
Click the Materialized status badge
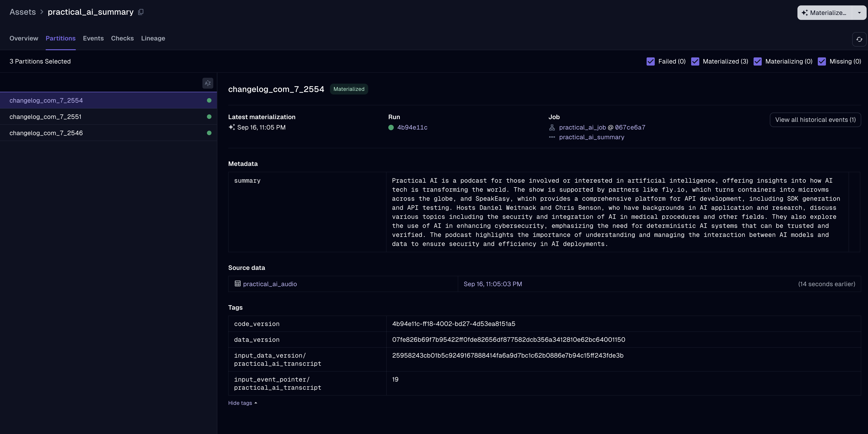coord(349,89)
